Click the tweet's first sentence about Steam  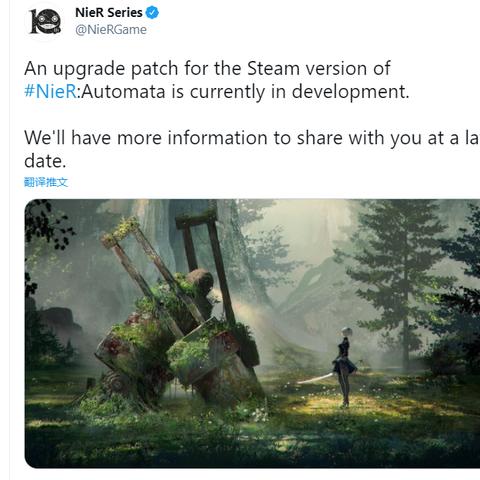pos(217,80)
